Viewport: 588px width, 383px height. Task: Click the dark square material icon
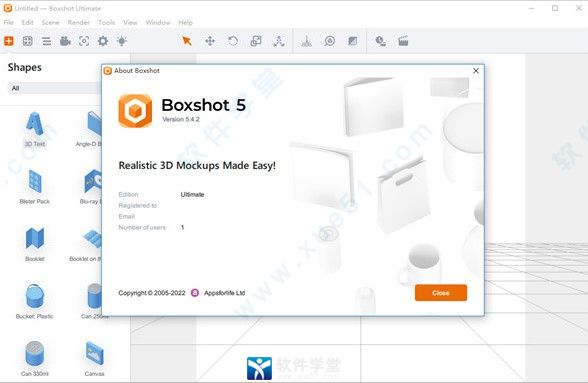[352, 41]
